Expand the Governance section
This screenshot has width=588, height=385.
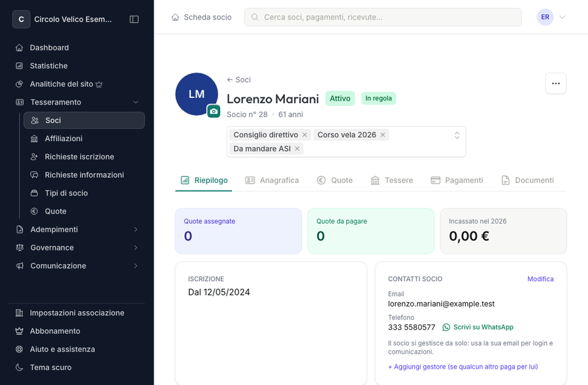click(x=136, y=248)
